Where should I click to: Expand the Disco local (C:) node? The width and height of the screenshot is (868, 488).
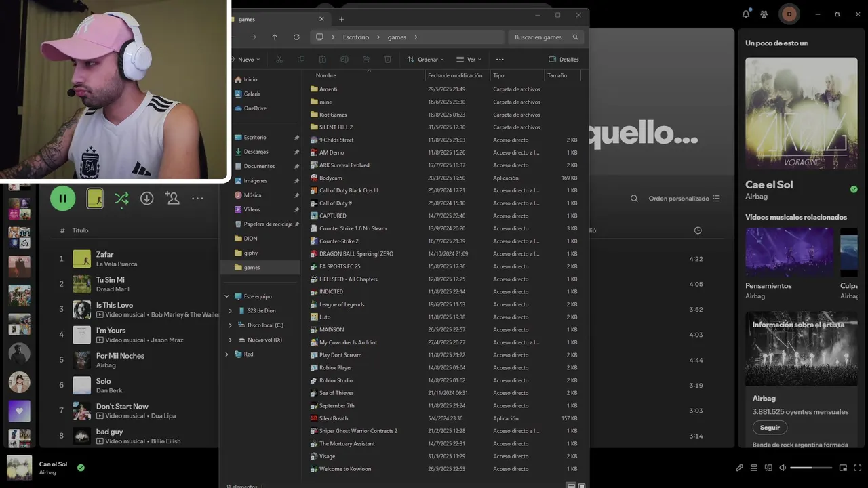click(231, 325)
